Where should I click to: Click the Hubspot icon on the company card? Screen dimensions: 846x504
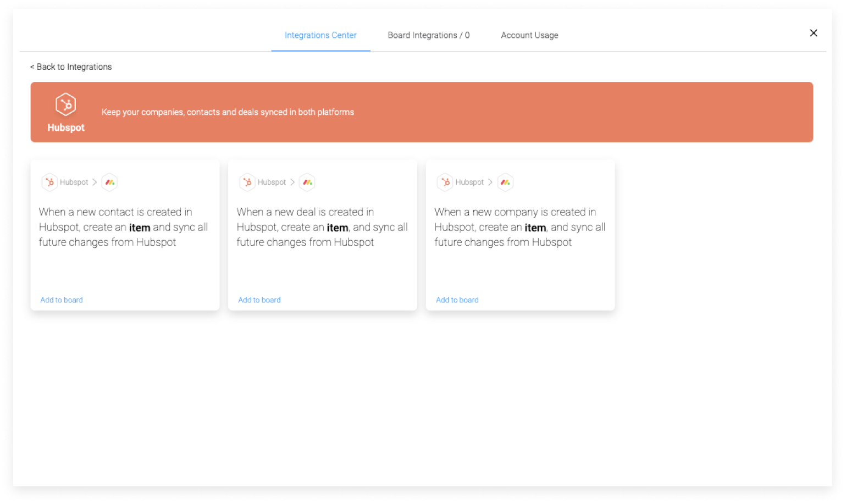tap(445, 182)
